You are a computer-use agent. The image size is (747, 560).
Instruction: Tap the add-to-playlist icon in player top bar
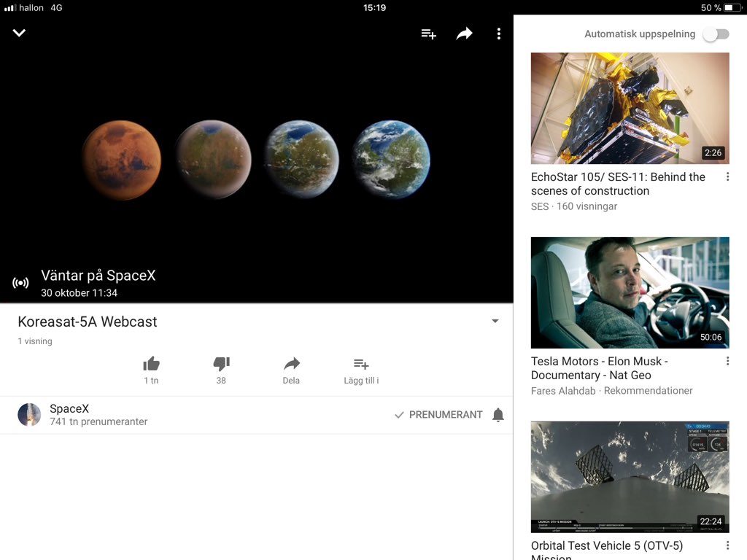[x=428, y=34]
